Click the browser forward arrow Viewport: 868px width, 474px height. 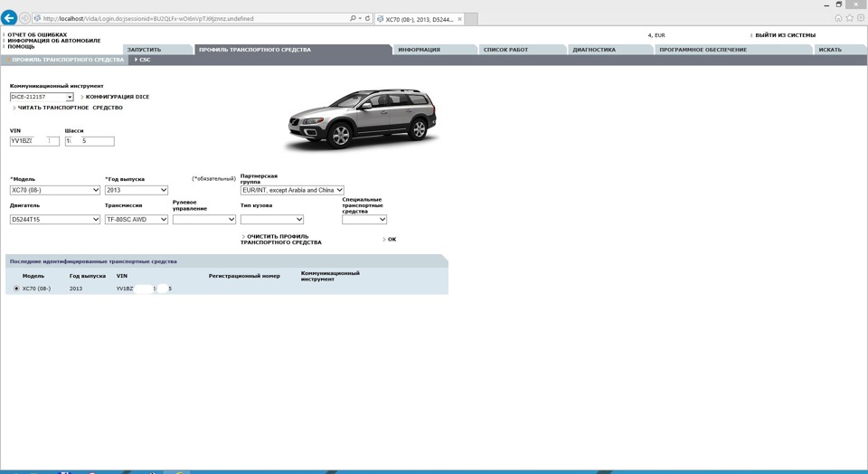24,18
